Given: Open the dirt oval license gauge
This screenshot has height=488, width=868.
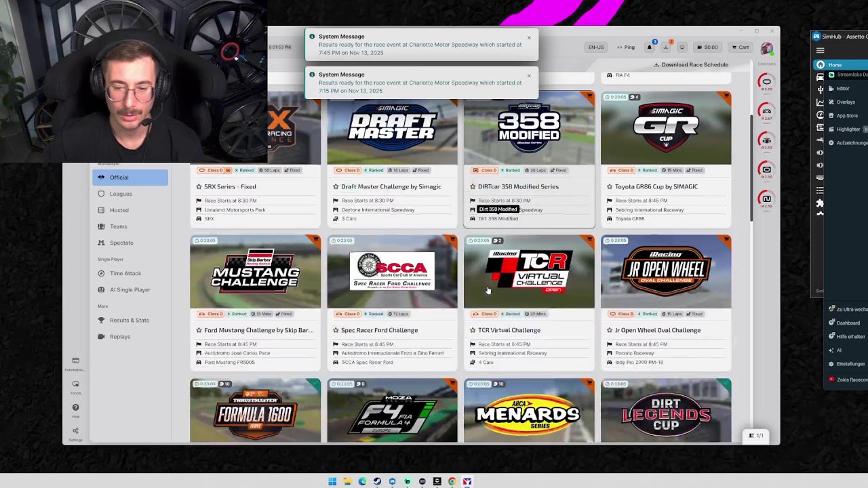Looking at the screenshot, I should tap(766, 169).
